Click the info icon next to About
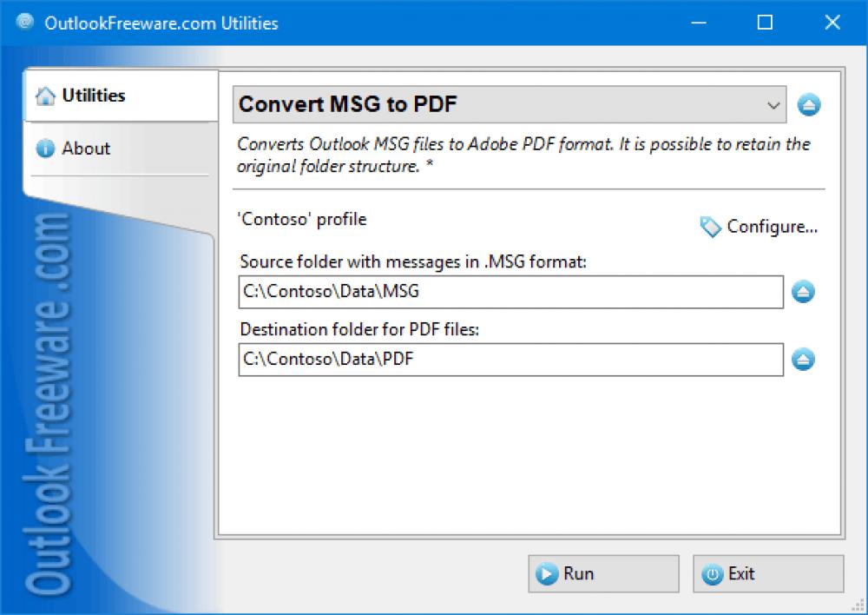This screenshot has width=868, height=615. pyautogui.click(x=45, y=149)
